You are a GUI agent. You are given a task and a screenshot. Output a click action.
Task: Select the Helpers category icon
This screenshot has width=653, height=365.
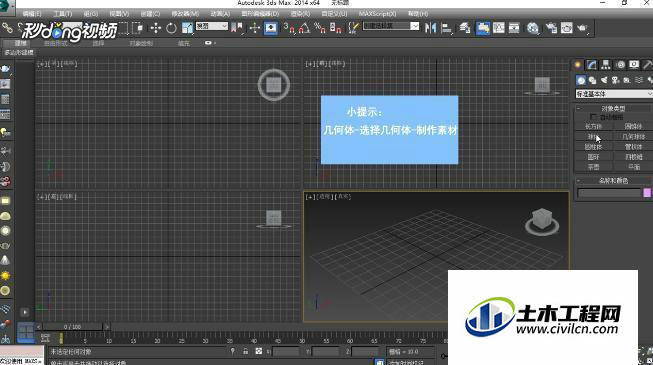627,80
